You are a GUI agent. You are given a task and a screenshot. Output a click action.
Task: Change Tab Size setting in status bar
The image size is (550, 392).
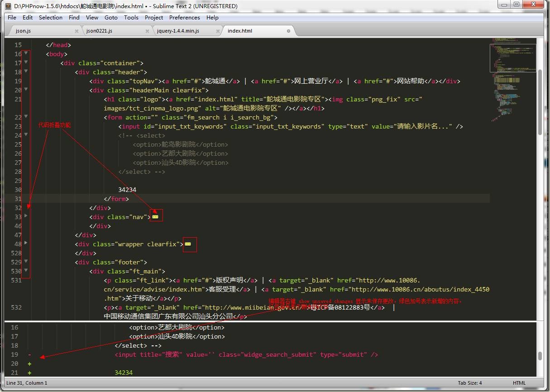point(470,383)
